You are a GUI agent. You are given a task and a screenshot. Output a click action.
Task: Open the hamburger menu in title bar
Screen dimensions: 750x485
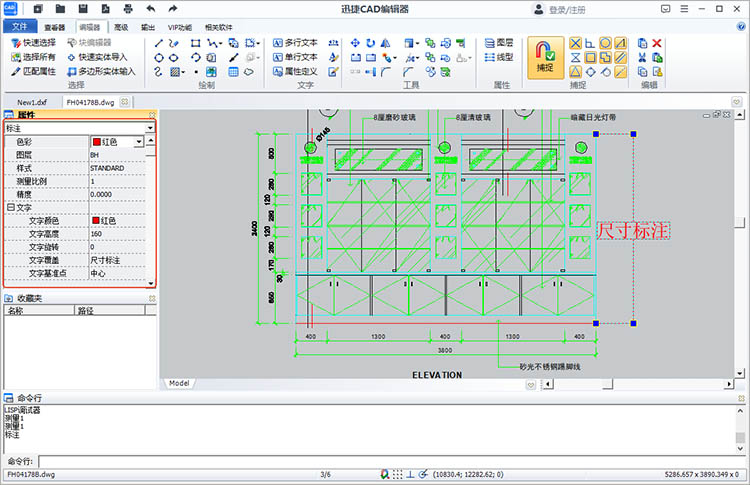(x=684, y=9)
